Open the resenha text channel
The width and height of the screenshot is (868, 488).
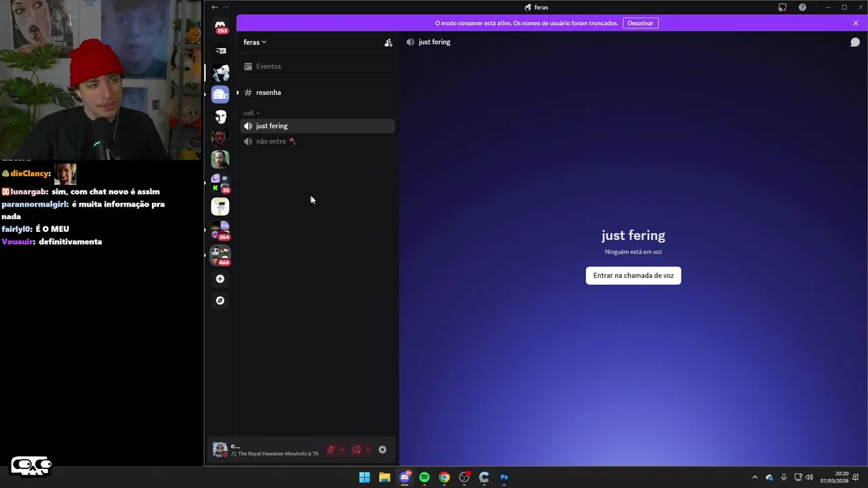pos(317,93)
